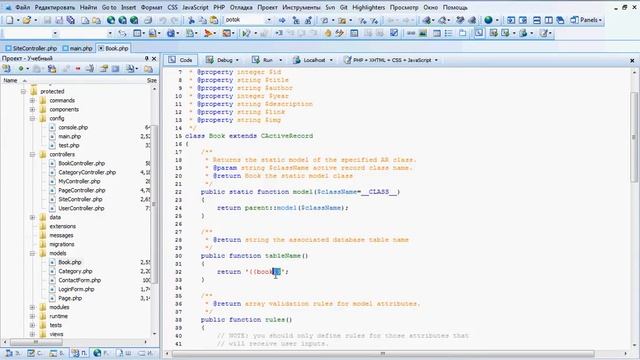Click the open file folder icon
Screen dimensions: 640x360
pos(27,20)
